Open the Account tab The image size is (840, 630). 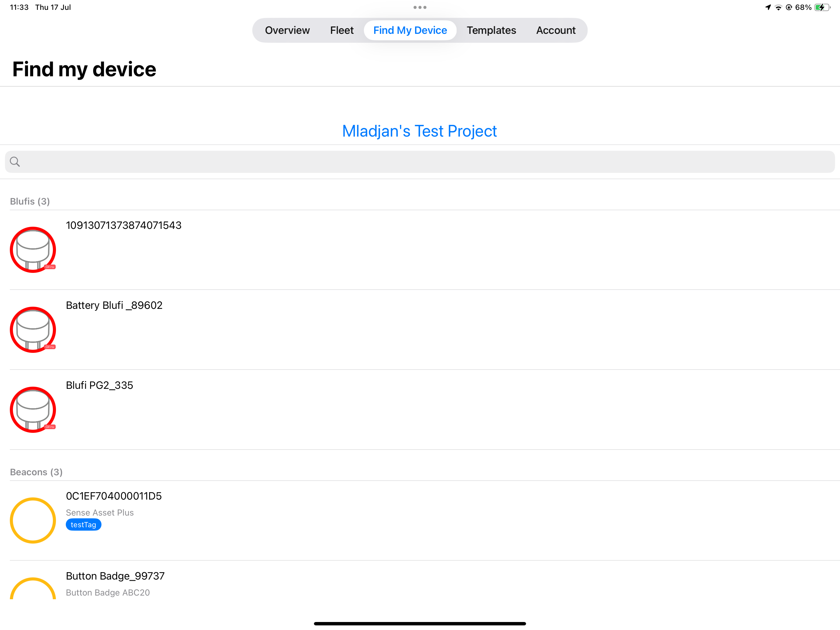pos(556,30)
